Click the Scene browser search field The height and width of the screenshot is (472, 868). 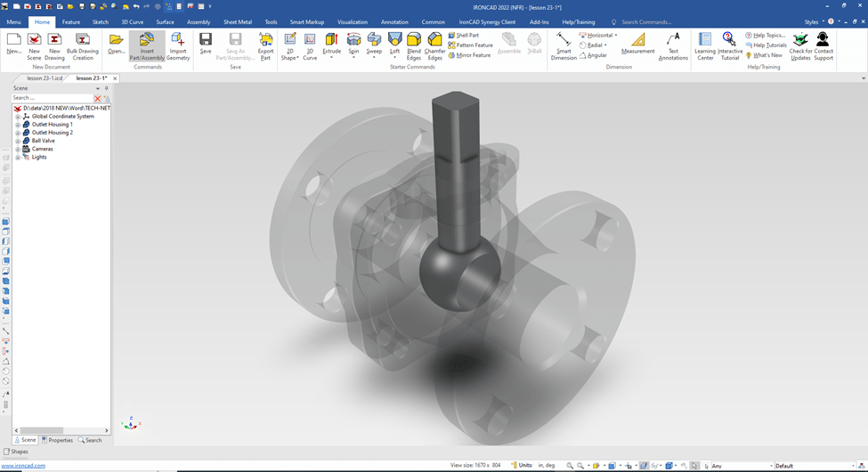(52, 98)
